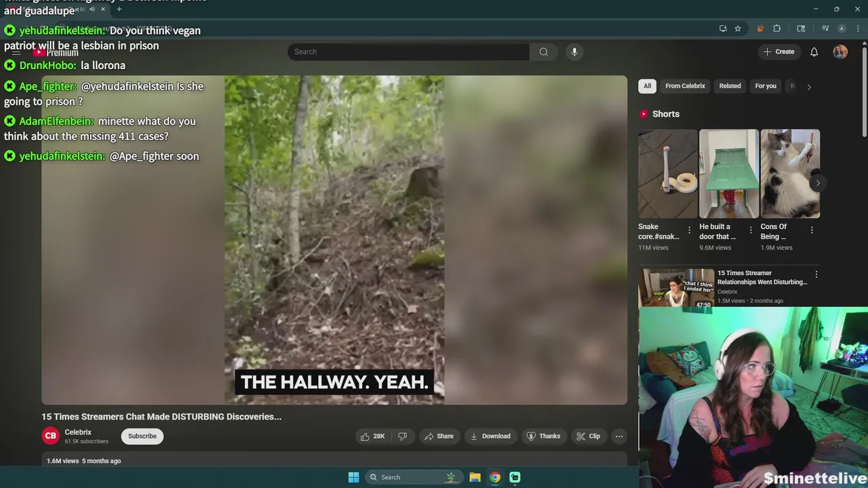Close the current browser tab
868x488 pixels.
point(103,9)
